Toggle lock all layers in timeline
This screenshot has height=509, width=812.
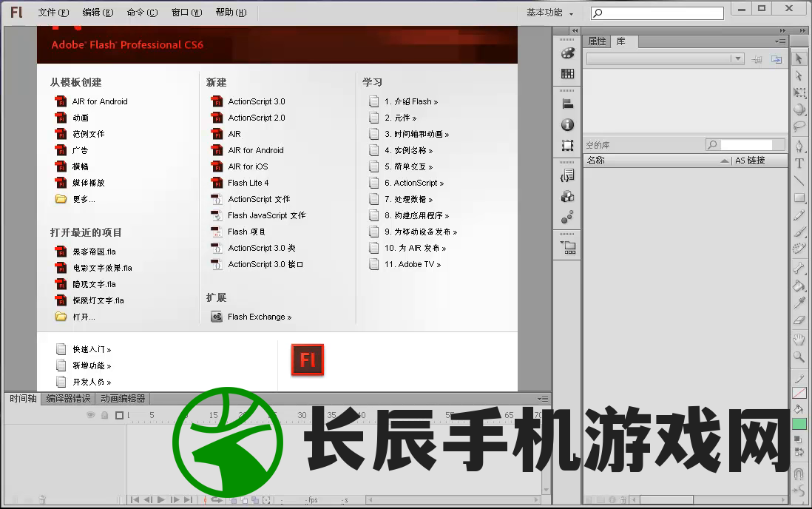(104, 415)
